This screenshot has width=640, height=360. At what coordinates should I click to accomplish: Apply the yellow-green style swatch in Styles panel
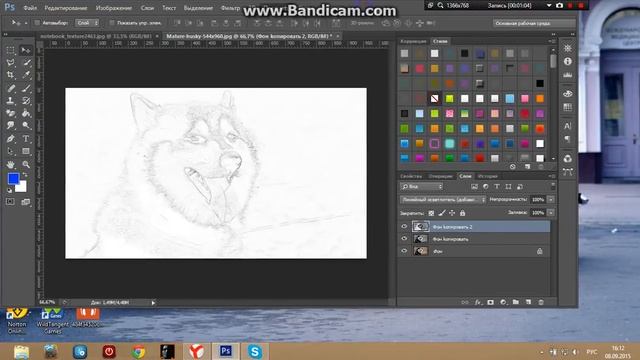pyautogui.click(x=449, y=98)
